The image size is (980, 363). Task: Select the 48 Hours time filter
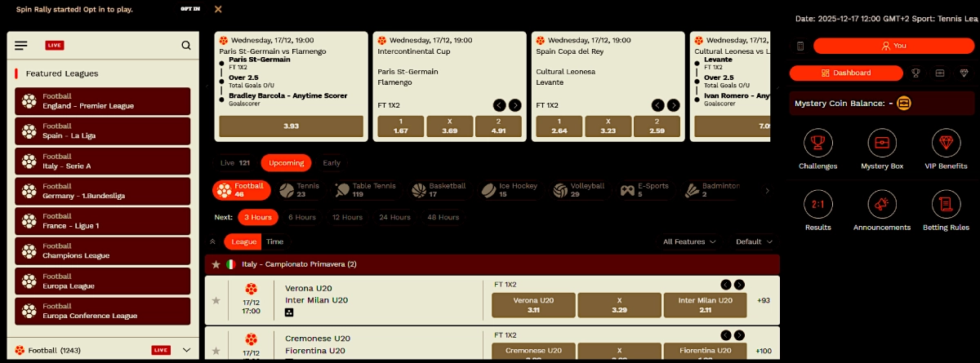(x=443, y=217)
